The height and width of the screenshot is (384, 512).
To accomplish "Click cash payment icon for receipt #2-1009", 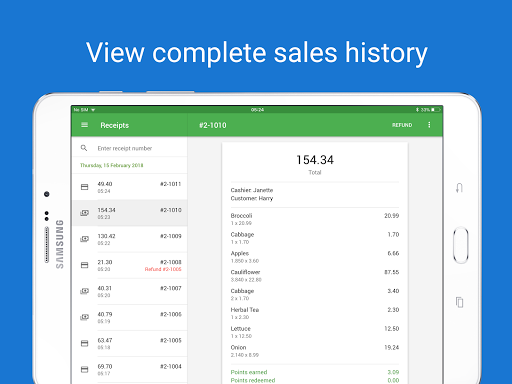I will coord(85,239).
